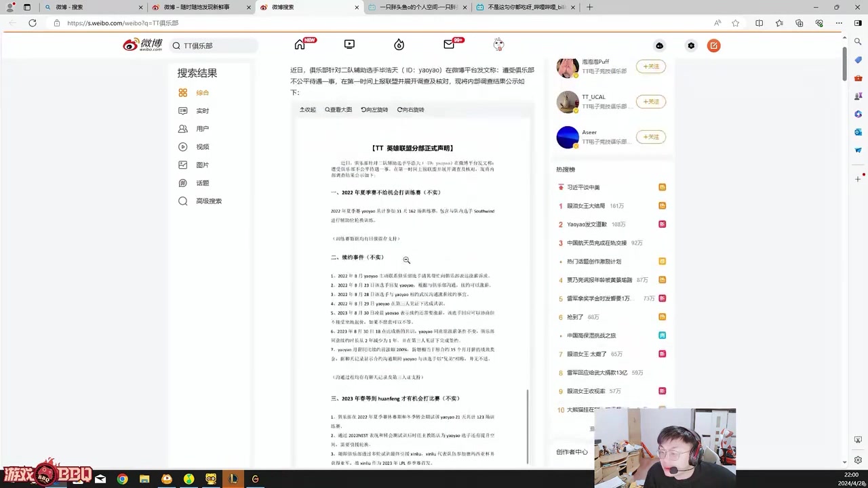
Task: Switch to the bilibili personal space tab
Action: (417, 7)
